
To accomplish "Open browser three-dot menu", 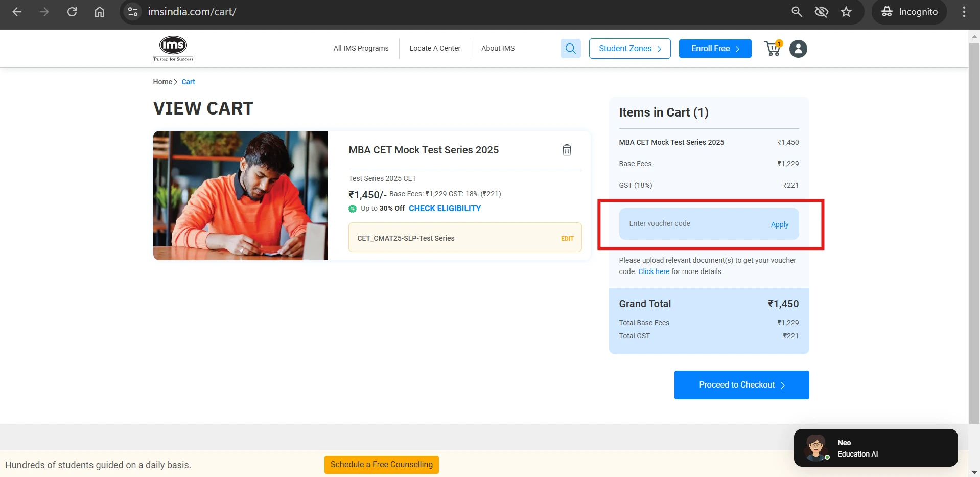I will (964, 12).
